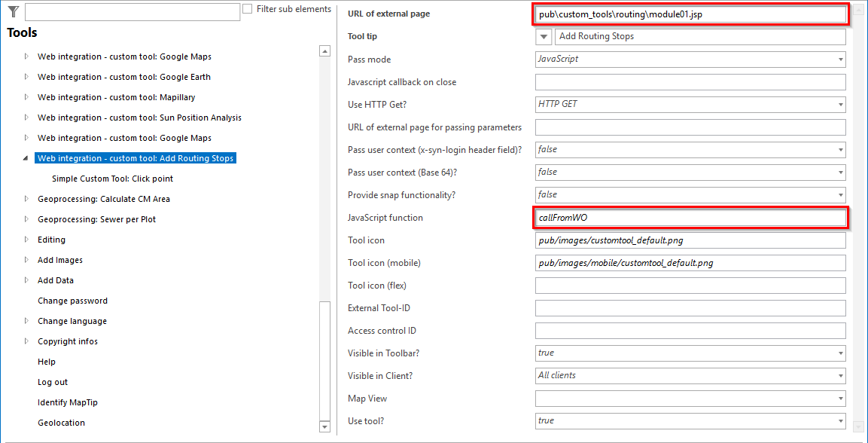The image size is (868, 443).
Task: Click the Tool tip dropdown arrow icon
Action: [543, 35]
